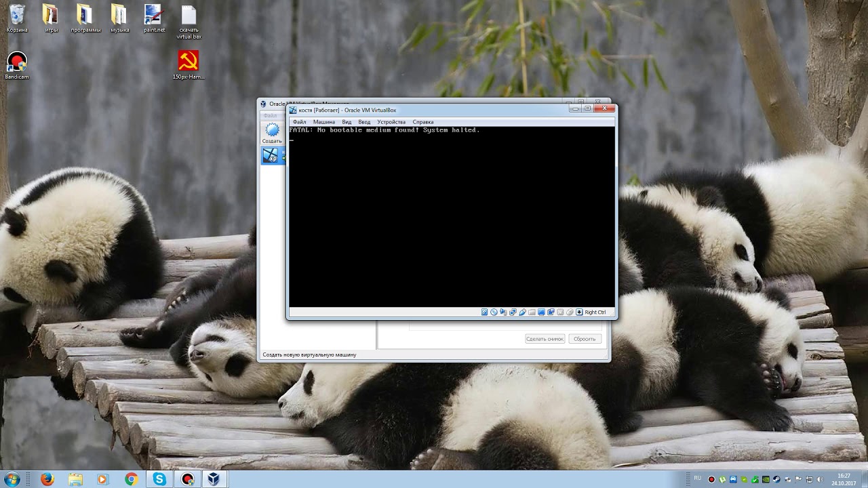
Task: Click the Right Ctrl host key label
Action: coord(595,312)
